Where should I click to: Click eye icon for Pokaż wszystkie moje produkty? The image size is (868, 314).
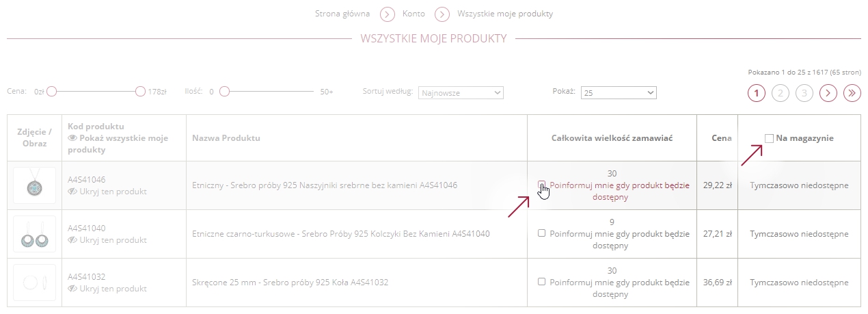point(72,138)
